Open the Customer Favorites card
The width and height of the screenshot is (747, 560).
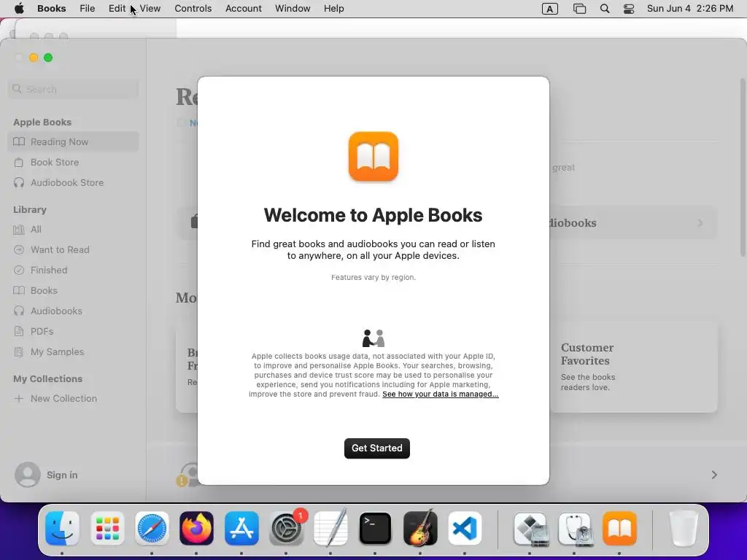click(634, 367)
